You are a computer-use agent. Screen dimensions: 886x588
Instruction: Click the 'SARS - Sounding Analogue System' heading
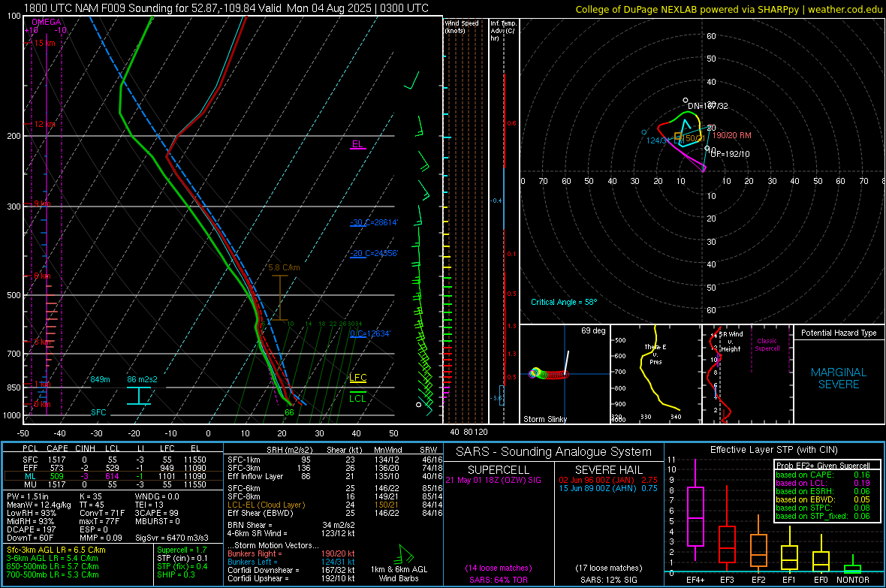[x=554, y=451]
